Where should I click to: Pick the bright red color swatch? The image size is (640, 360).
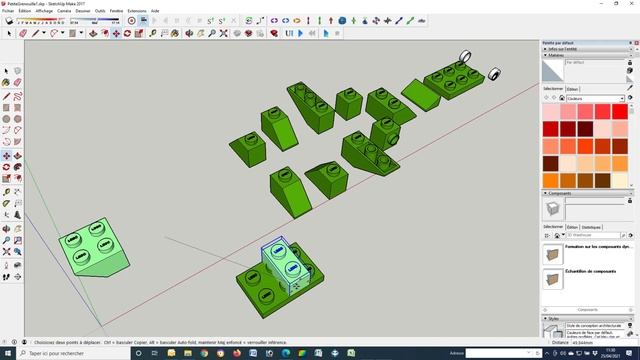tap(620, 111)
